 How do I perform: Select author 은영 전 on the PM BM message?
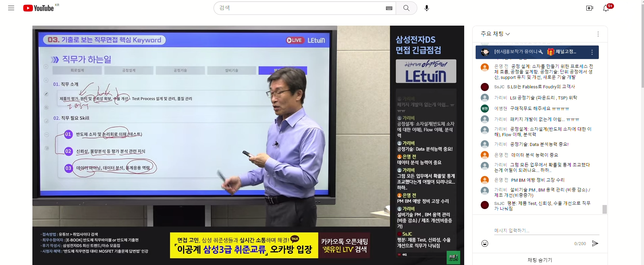coord(501,180)
